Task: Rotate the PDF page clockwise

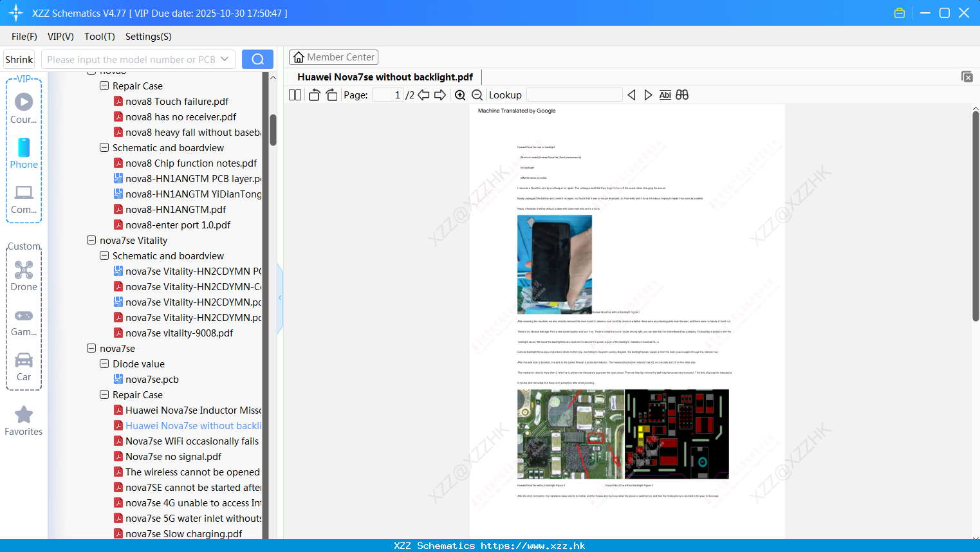Action: click(331, 95)
